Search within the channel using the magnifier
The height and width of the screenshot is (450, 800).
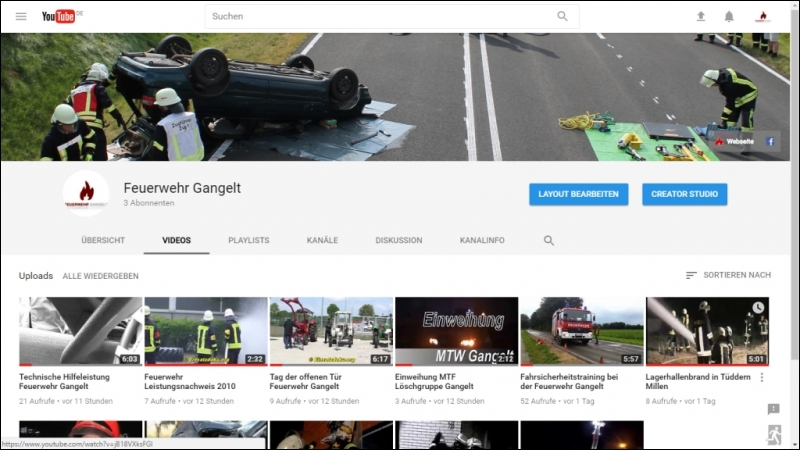pyautogui.click(x=548, y=240)
